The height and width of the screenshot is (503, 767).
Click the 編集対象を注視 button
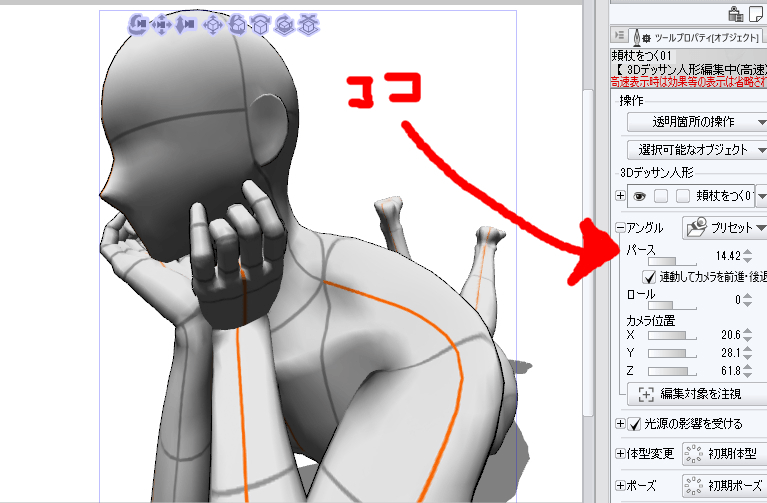[697, 394]
